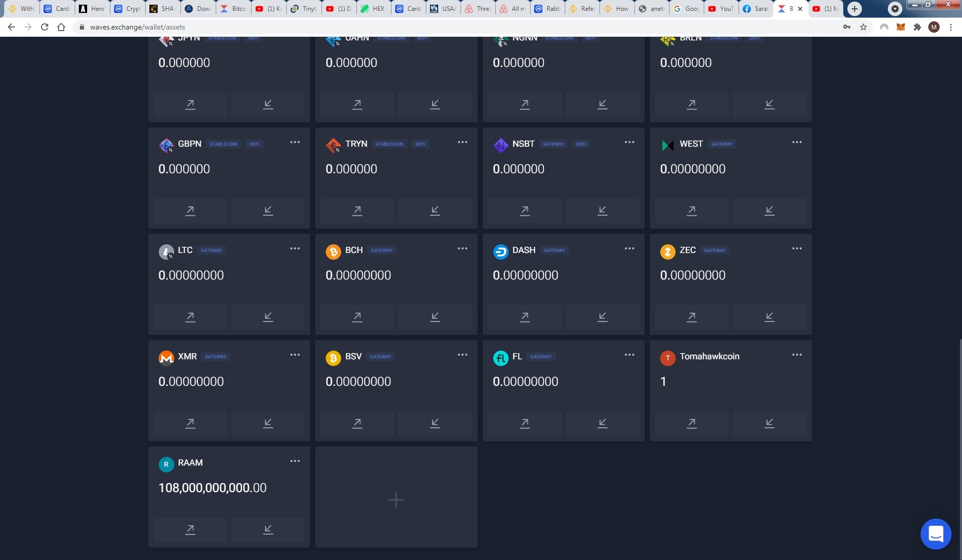
Task: Open a new browser tab
Action: (855, 9)
